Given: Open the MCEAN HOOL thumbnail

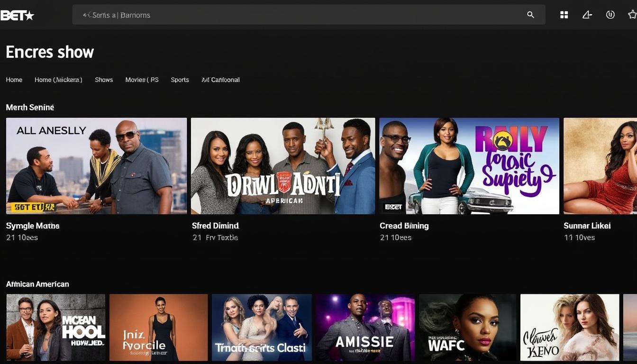Looking at the screenshot, I should click(x=56, y=327).
